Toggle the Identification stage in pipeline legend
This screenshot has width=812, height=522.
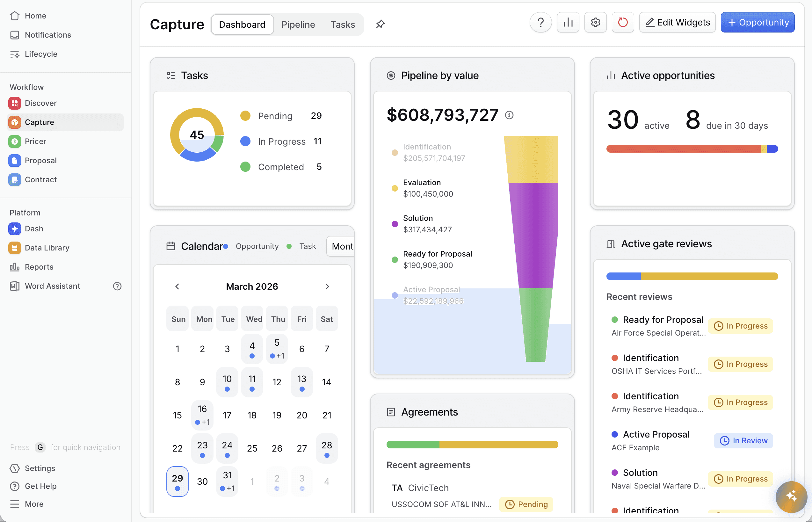pos(427,153)
